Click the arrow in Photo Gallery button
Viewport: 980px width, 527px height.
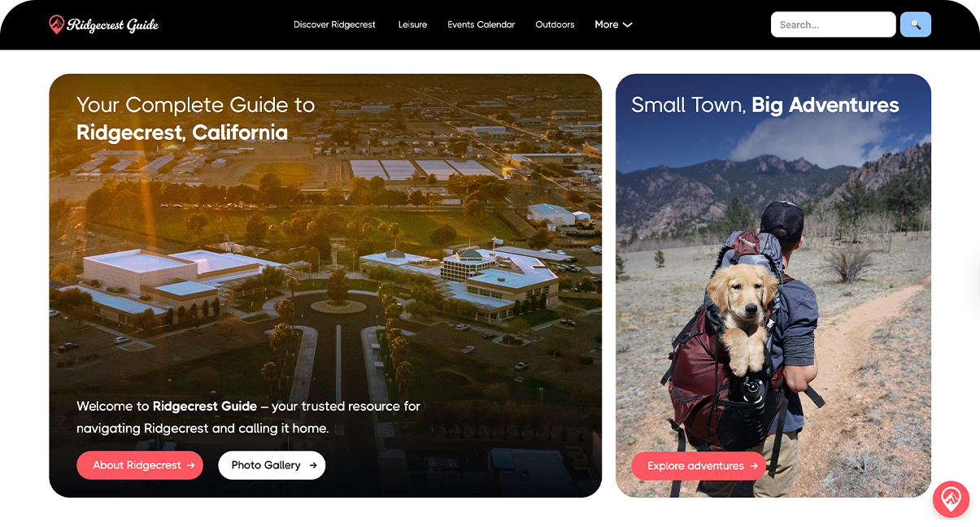point(313,465)
